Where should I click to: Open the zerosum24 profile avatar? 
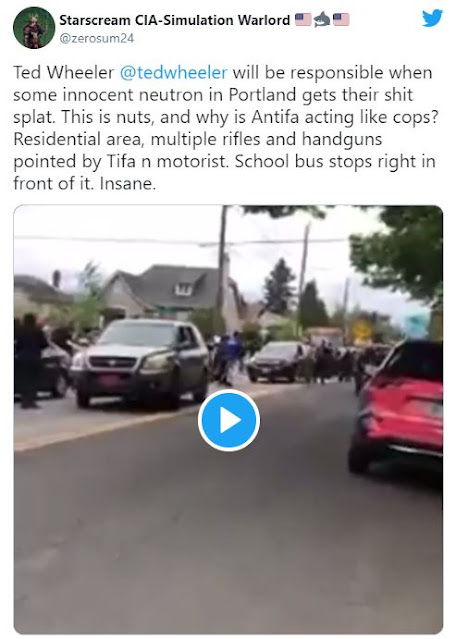(34, 28)
